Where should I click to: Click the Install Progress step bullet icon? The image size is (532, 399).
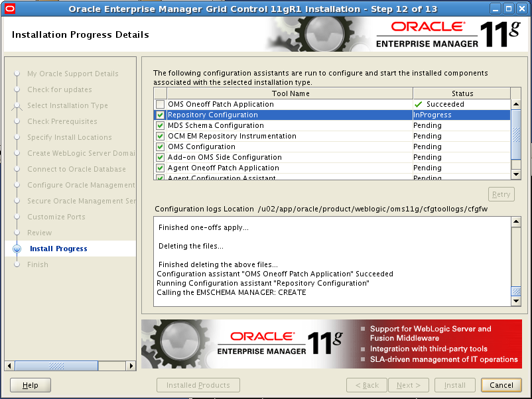click(x=17, y=249)
